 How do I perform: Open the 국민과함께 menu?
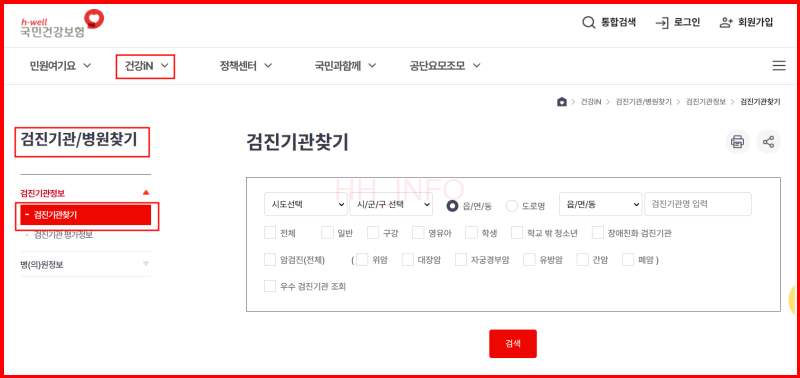click(345, 66)
